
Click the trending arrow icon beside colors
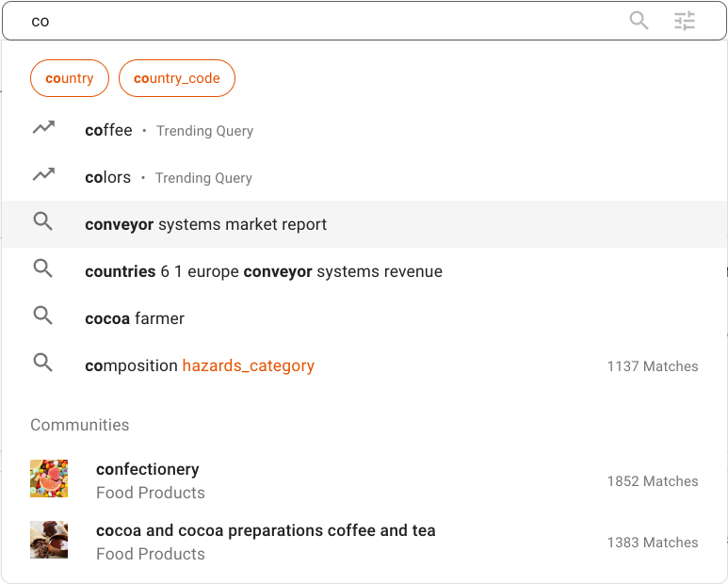click(43, 174)
